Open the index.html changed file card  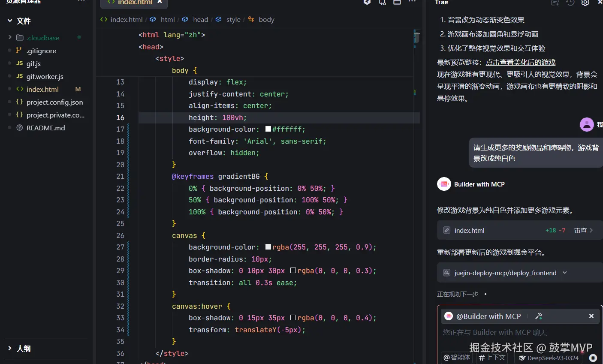pos(520,230)
